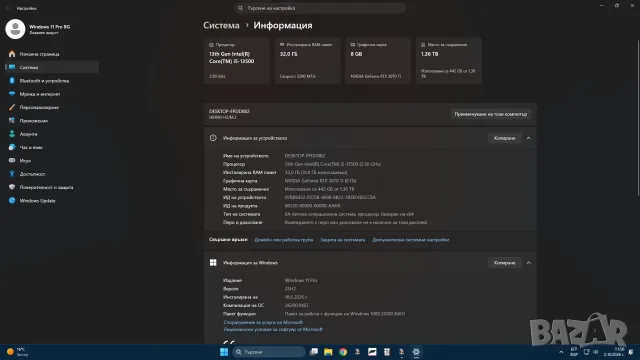Click the 32,0 ГБ installed RAM value
Viewport: 640px width, 360px height.
click(x=316, y=173)
